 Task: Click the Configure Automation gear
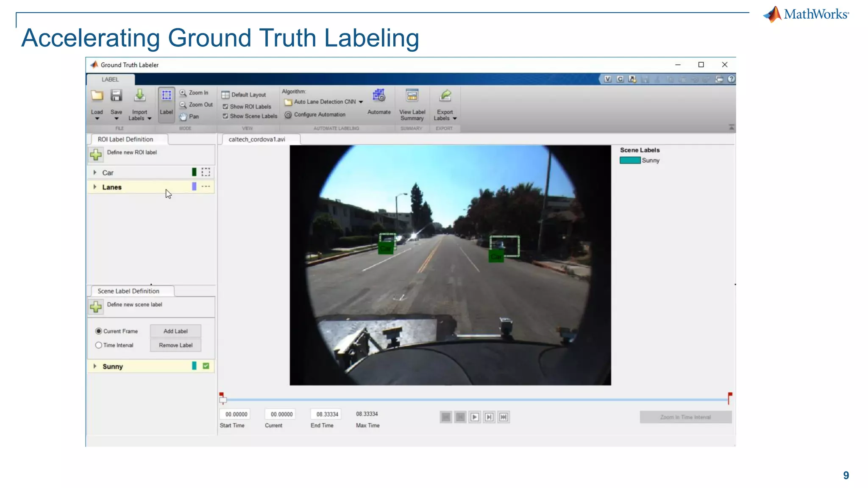click(x=288, y=115)
